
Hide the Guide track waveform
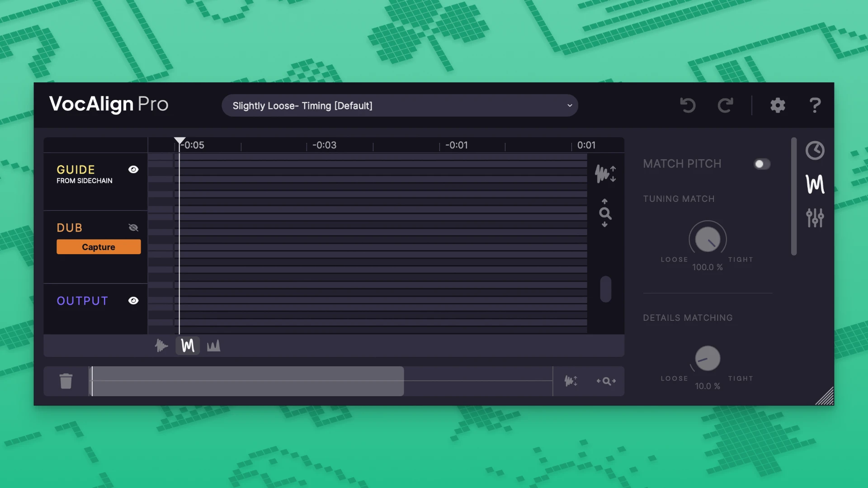tap(133, 170)
